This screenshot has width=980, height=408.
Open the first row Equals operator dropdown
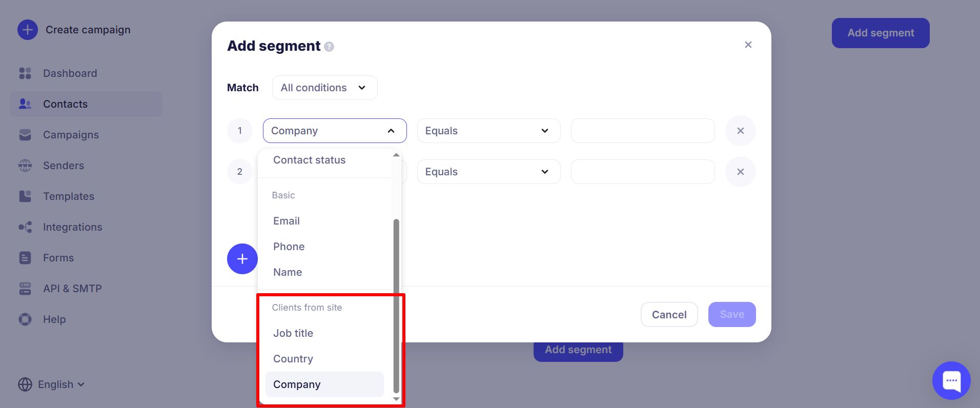click(x=488, y=131)
